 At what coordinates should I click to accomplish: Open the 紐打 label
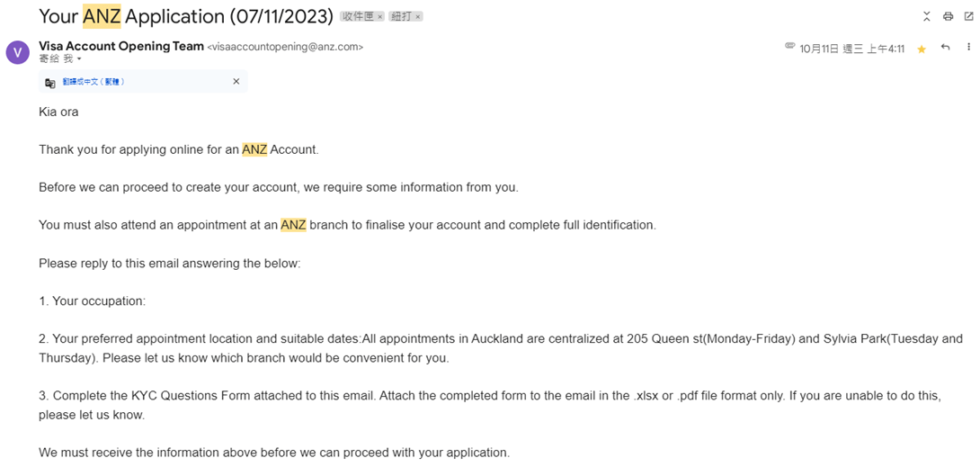401,17
